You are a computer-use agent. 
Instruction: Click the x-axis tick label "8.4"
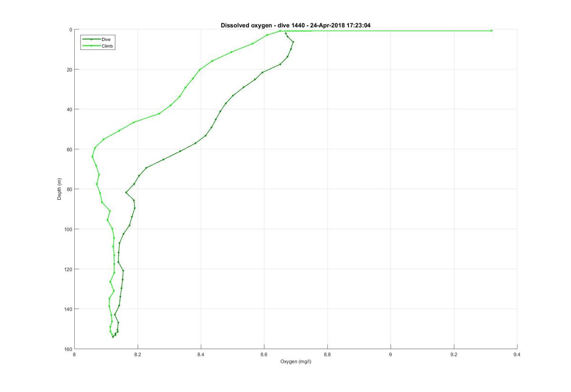click(201, 354)
